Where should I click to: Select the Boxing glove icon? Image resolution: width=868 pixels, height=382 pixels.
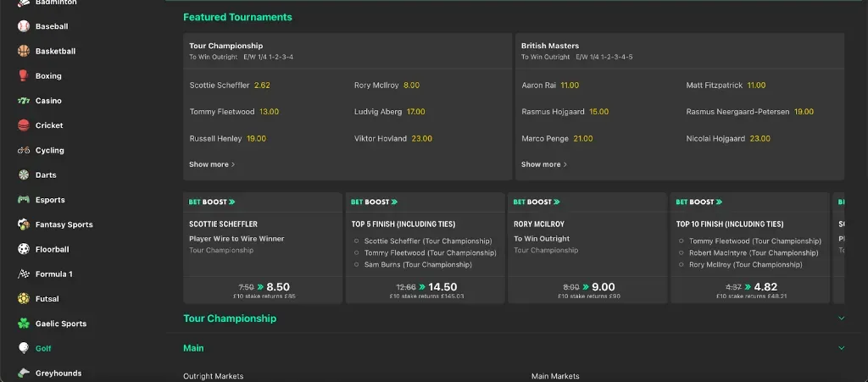(24, 75)
